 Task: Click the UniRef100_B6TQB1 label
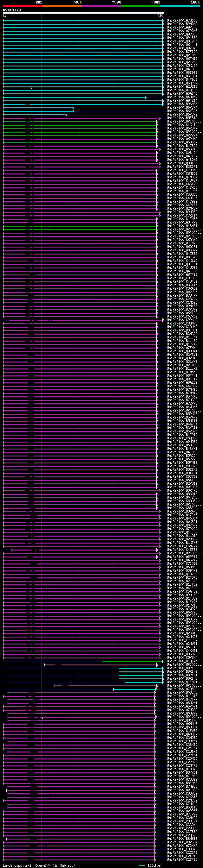[182, 76]
